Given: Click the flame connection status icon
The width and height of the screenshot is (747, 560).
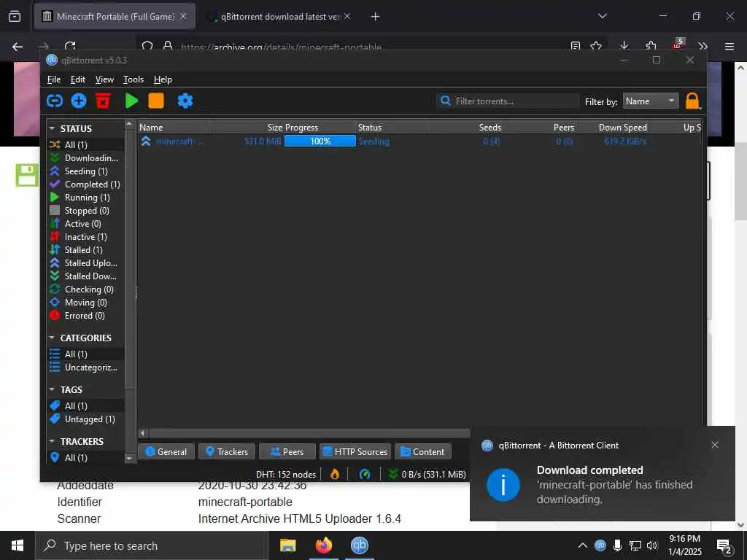Looking at the screenshot, I should [x=335, y=474].
